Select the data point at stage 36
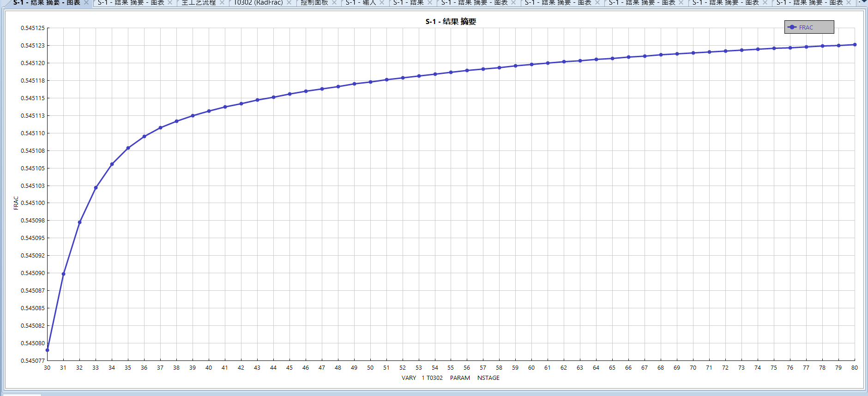 click(144, 137)
